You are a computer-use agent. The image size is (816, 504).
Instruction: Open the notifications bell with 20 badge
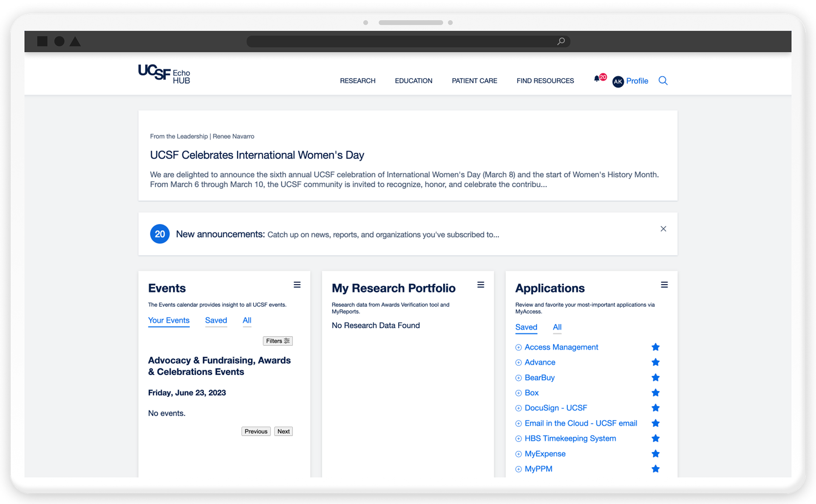click(x=600, y=79)
